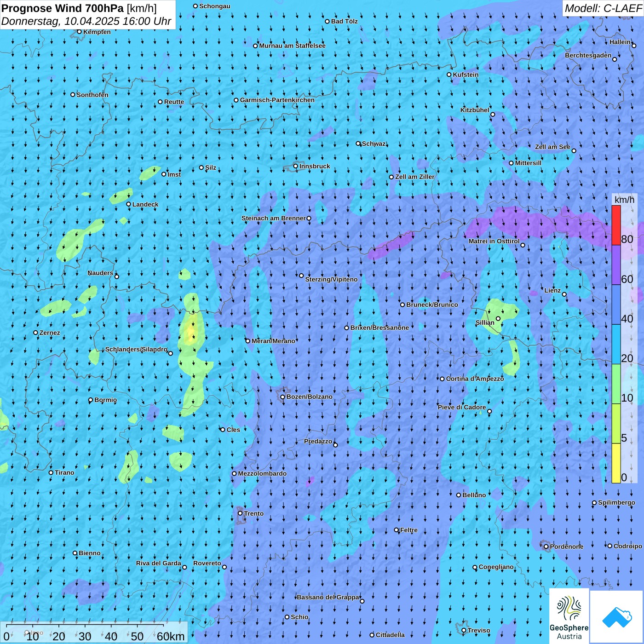Screen dimensions: 644x644
Task: Click the red legend swatch above 80
Action: pyautogui.click(x=616, y=225)
